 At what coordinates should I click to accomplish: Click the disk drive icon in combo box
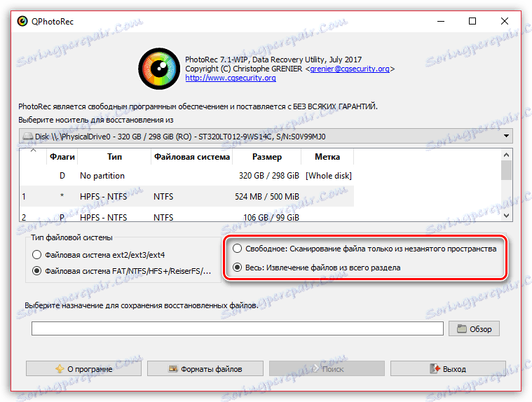click(x=28, y=137)
